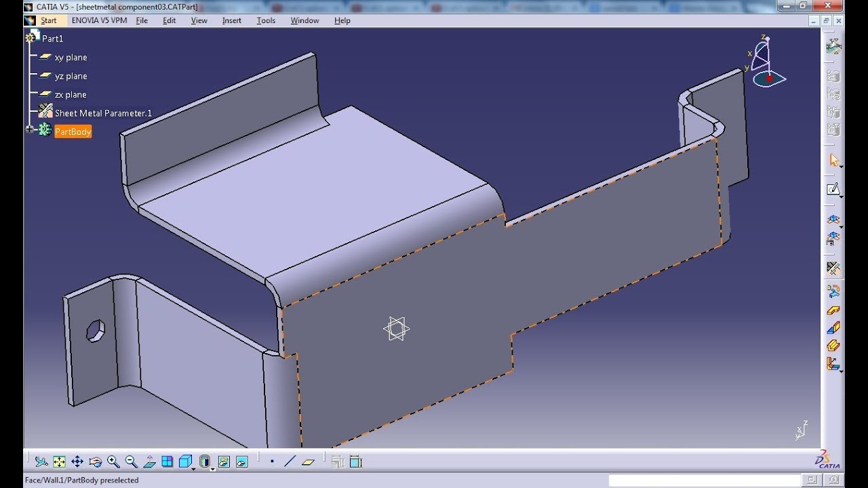Click the 3D compass in the viewport

click(766, 62)
